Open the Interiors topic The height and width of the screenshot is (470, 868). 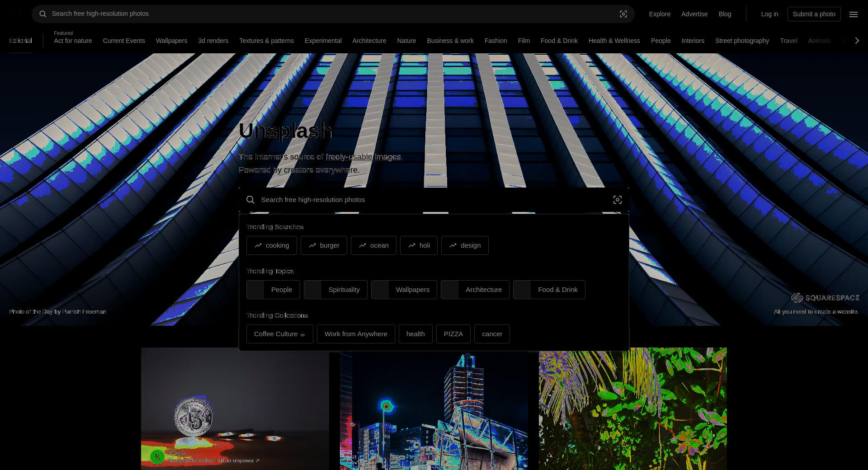[693, 41]
